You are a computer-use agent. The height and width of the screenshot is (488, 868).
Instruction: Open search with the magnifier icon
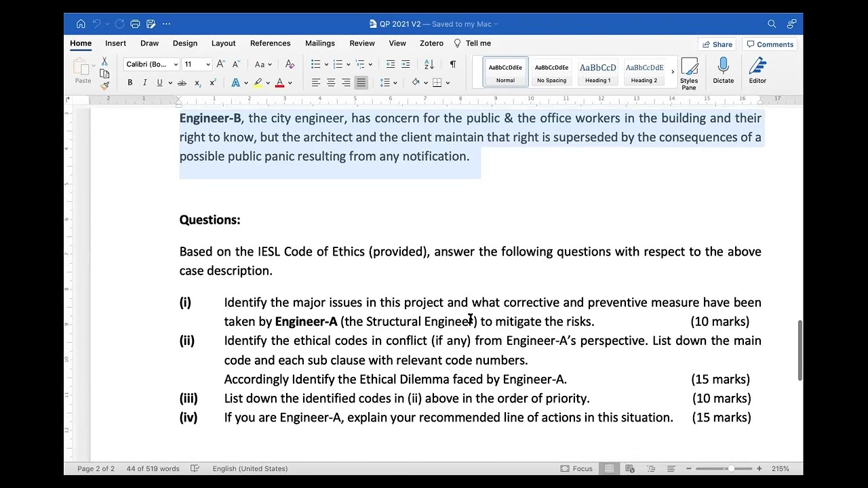point(772,24)
